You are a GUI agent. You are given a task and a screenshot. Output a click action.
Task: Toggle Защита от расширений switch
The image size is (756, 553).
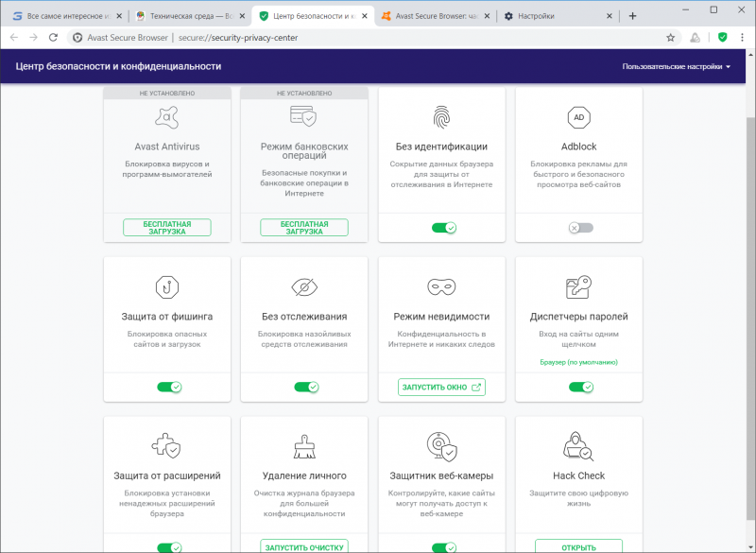pos(169,547)
